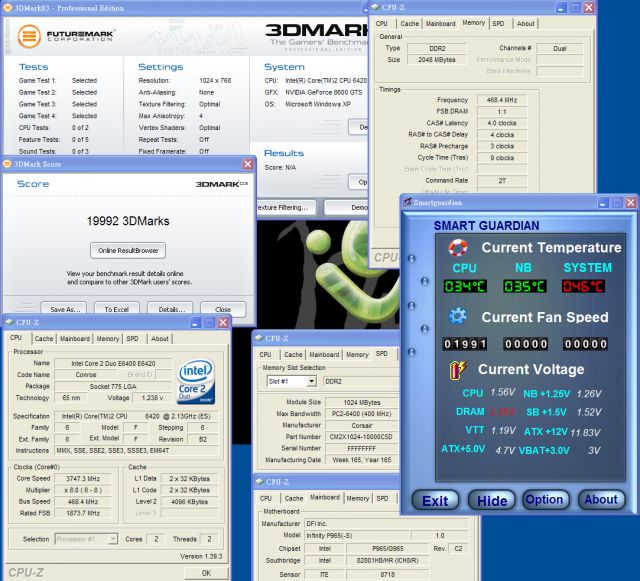Click the Texture Filtering button in 3DMark03

[286, 207]
